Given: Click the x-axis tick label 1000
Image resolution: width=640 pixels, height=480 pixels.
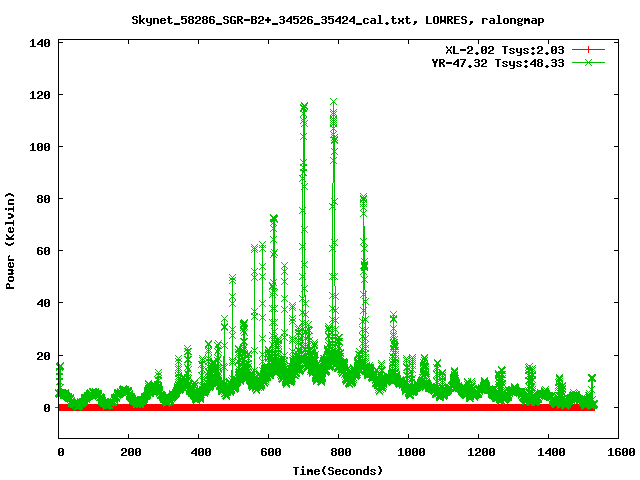Looking at the screenshot, I should point(411,452).
